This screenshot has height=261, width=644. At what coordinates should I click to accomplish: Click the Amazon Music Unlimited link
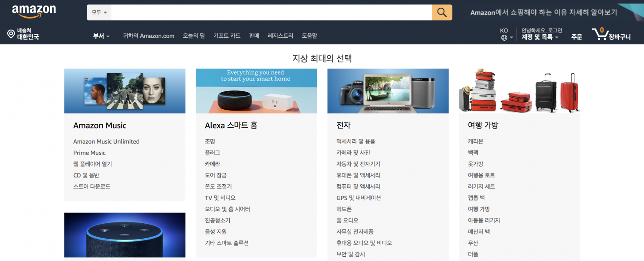(106, 141)
